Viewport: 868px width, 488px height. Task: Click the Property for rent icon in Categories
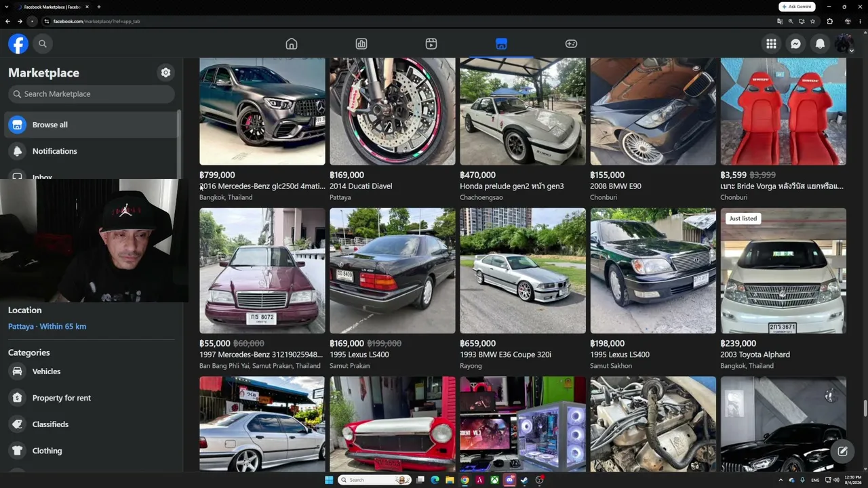[x=18, y=398]
